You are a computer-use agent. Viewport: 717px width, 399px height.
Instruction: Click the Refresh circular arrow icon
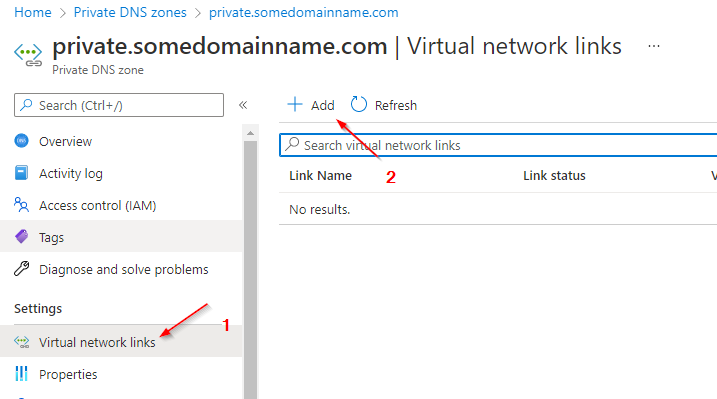click(358, 105)
